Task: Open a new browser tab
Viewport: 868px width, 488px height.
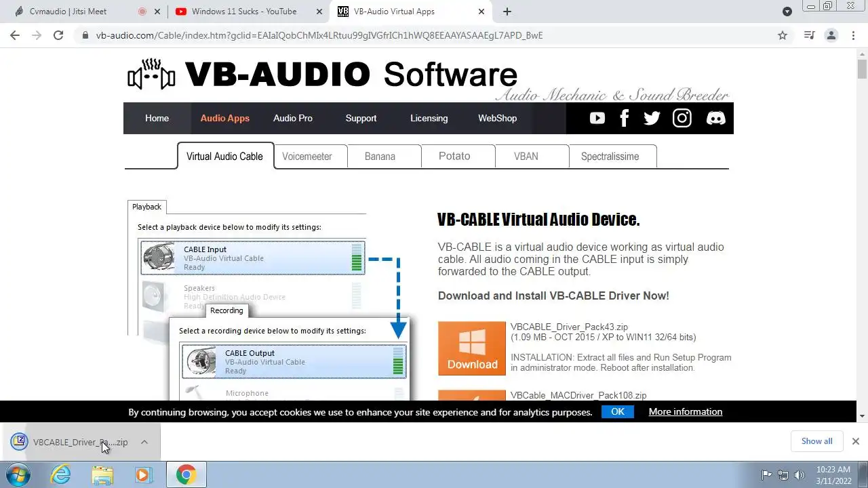Action: tap(507, 12)
